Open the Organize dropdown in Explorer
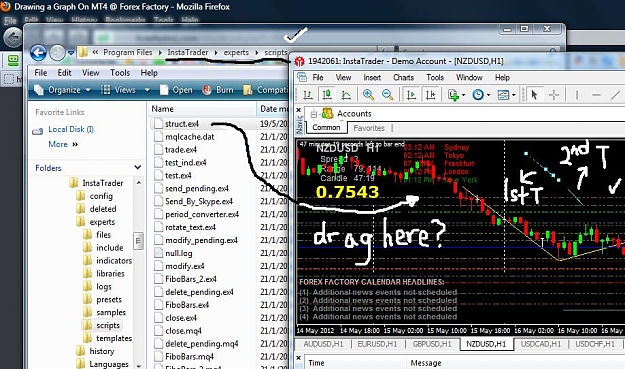 pyautogui.click(x=63, y=90)
